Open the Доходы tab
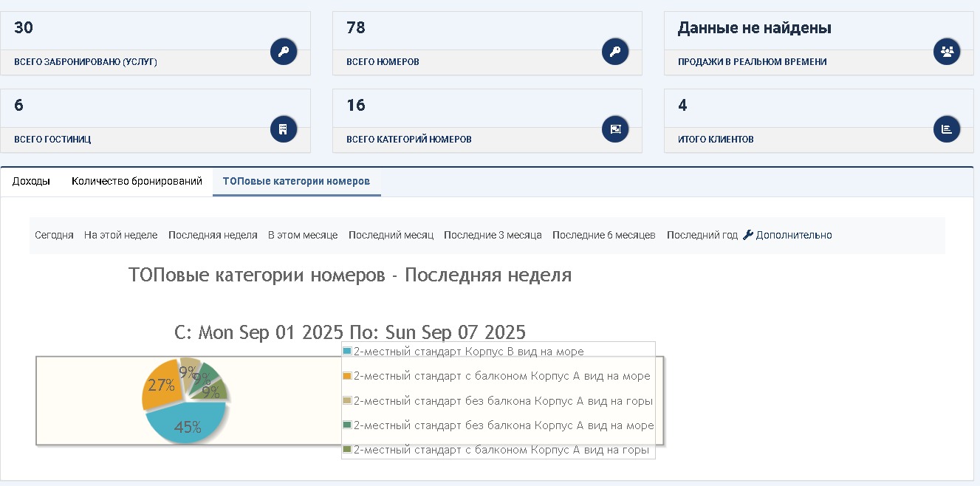The image size is (980, 486). (x=31, y=182)
